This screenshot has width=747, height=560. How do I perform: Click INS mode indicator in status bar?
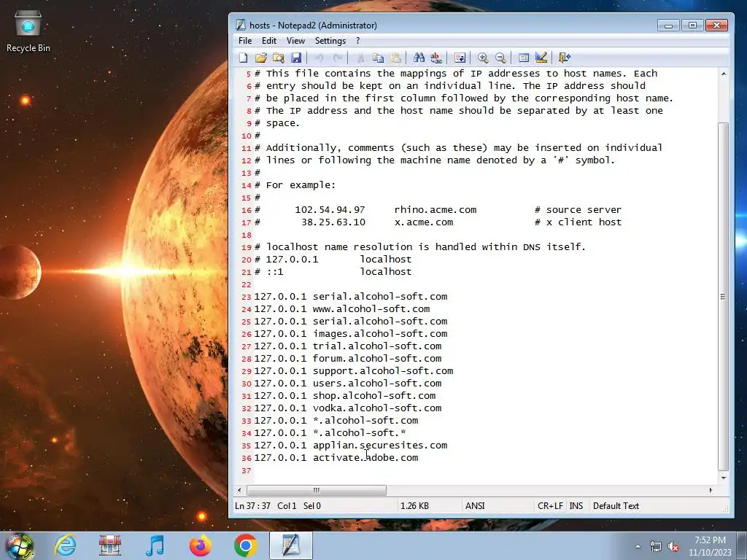coord(576,506)
